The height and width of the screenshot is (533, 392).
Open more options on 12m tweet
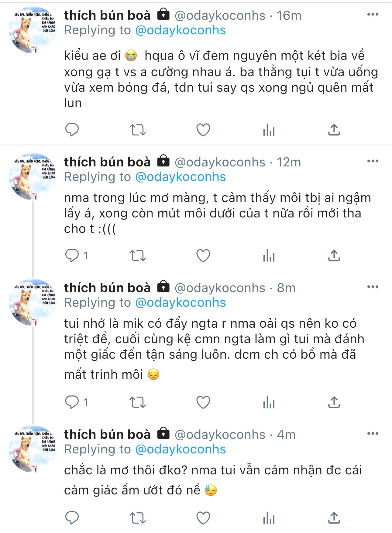[373, 161]
